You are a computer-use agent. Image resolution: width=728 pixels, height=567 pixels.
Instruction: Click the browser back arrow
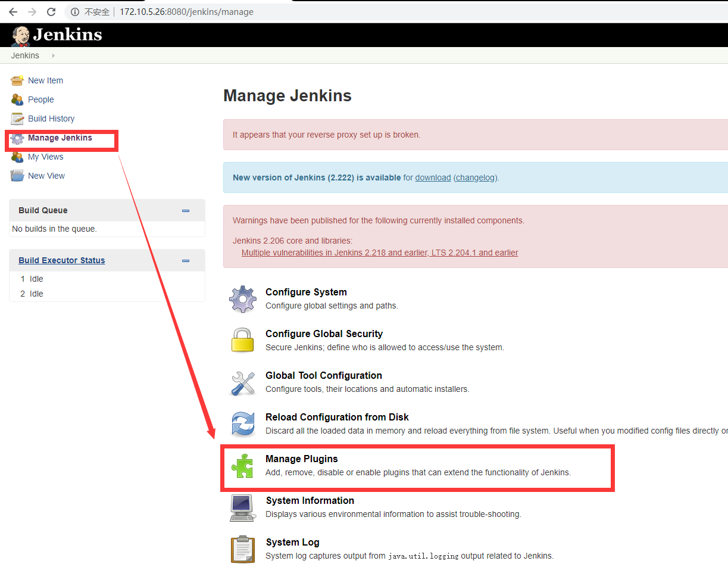[x=13, y=12]
